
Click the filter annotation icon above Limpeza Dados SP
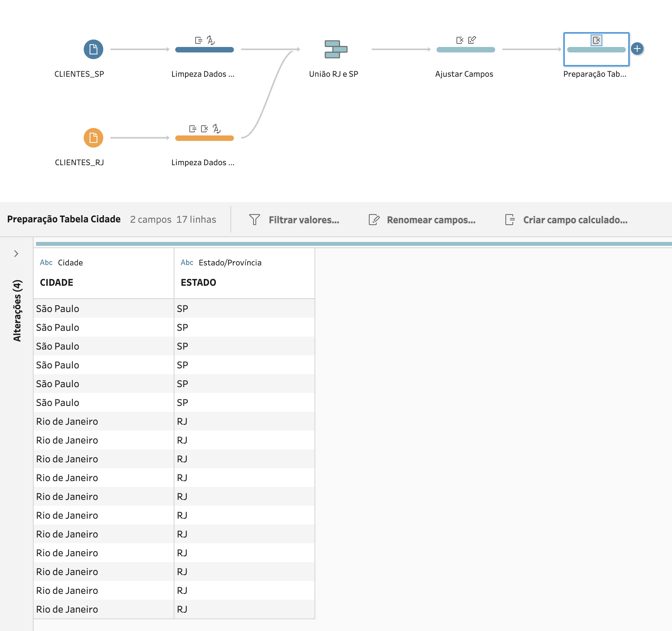198,40
